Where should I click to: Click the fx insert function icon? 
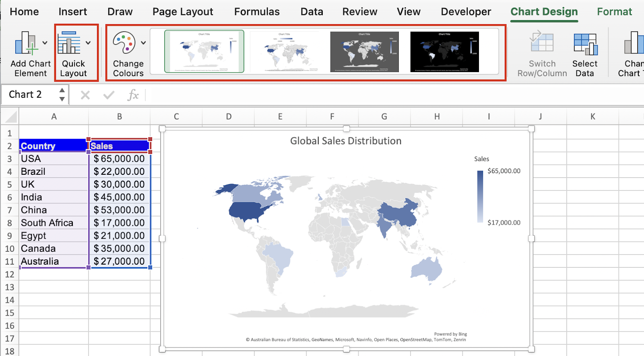pyautogui.click(x=133, y=95)
